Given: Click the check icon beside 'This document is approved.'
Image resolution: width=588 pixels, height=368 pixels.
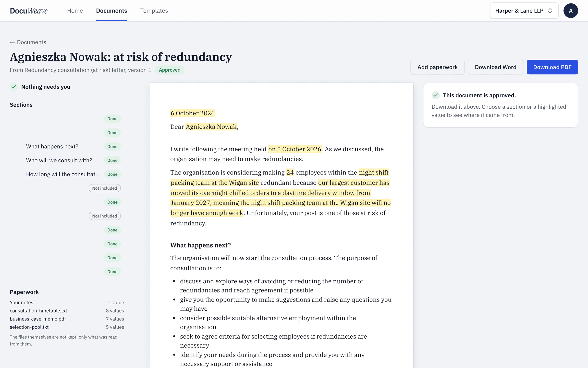Looking at the screenshot, I should click(x=436, y=95).
